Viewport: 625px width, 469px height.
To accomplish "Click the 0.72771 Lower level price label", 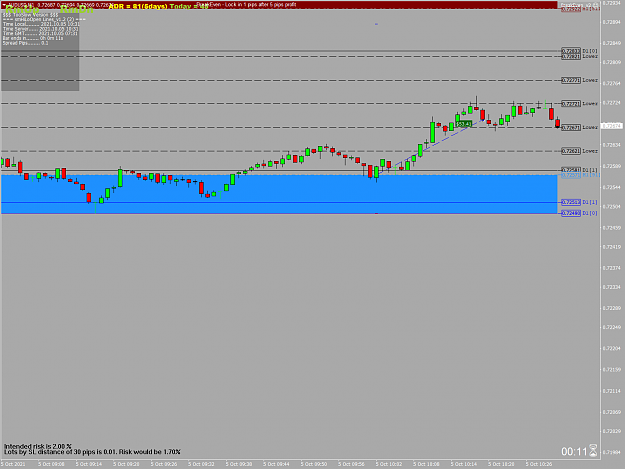I will click(x=571, y=80).
